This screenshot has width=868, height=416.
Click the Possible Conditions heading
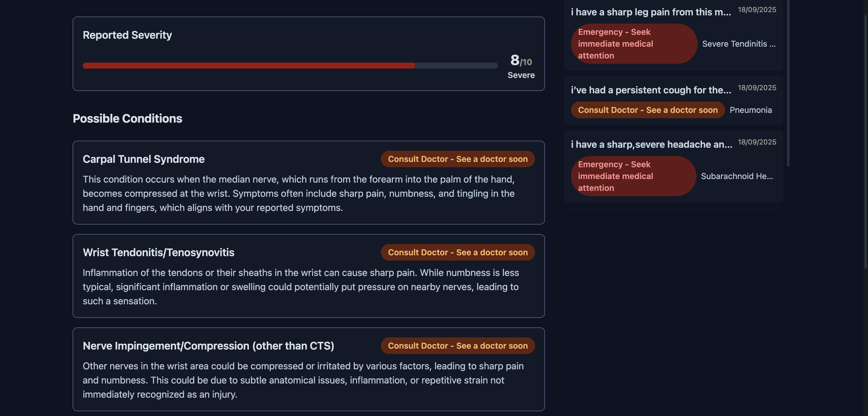click(127, 118)
